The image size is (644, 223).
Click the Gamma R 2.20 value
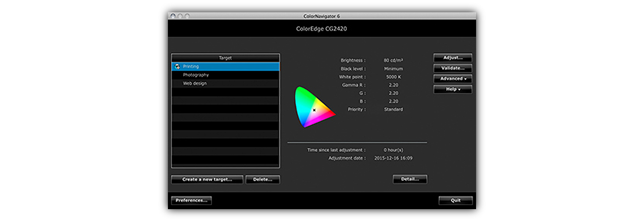(x=393, y=85)
